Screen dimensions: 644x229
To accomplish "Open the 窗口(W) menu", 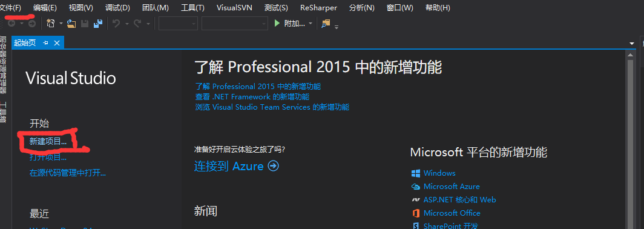I will [x=400, y=8].
